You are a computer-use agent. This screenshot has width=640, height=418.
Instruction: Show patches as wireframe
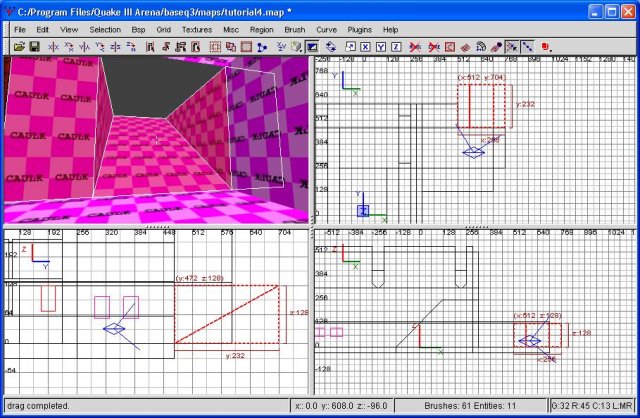click(x=465, y=47)
